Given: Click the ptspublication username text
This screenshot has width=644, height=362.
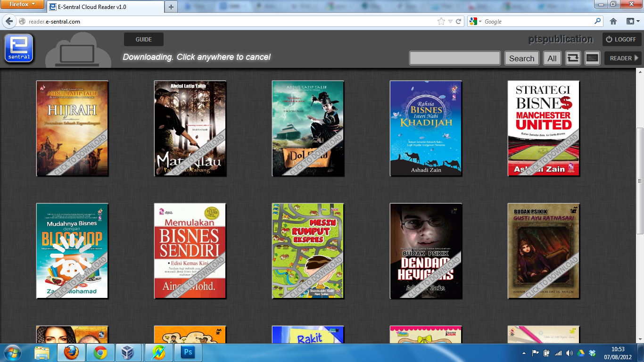Looking at the screenshot, I should (561, 39).
